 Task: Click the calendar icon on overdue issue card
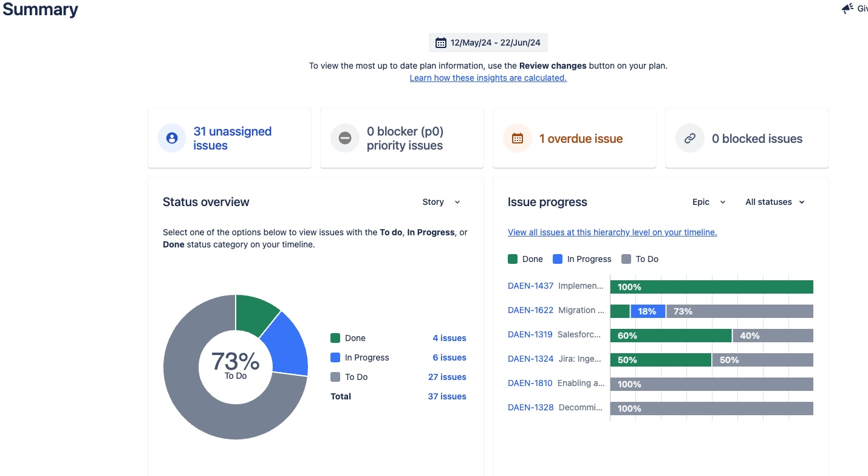tap(517, 138)
